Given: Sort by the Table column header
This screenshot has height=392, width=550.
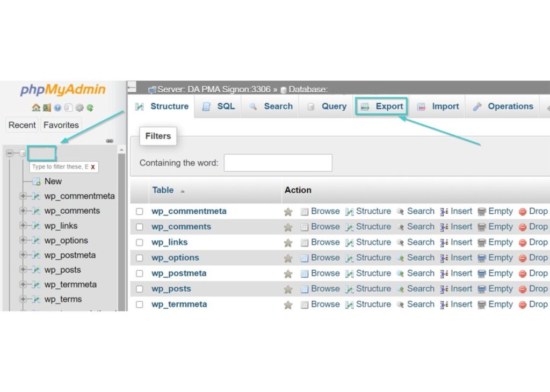Looking at the screenshot, I should pyautogui.click(x=163, y=190).
